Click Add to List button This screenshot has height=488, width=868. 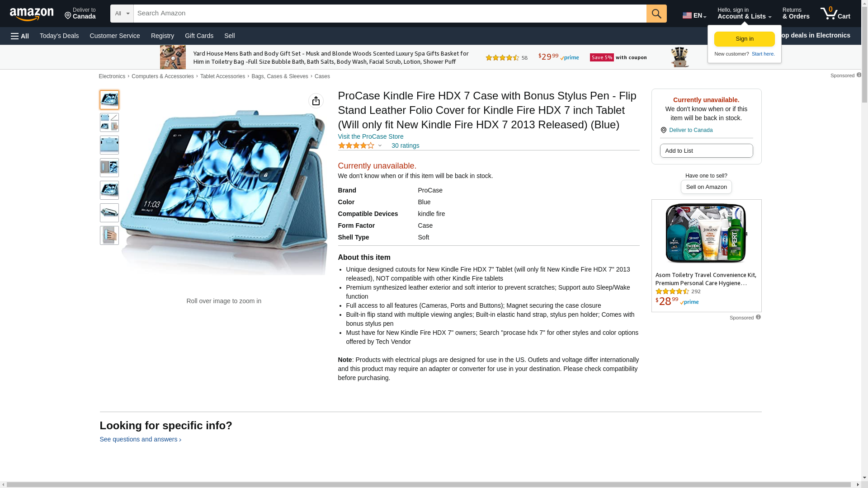(707, 150)
